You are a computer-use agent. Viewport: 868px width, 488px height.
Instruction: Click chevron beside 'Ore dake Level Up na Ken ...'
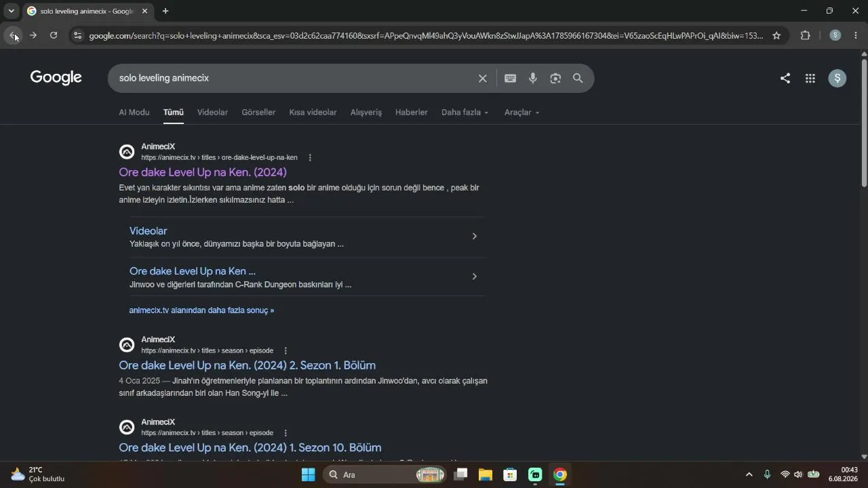[475, 277]
